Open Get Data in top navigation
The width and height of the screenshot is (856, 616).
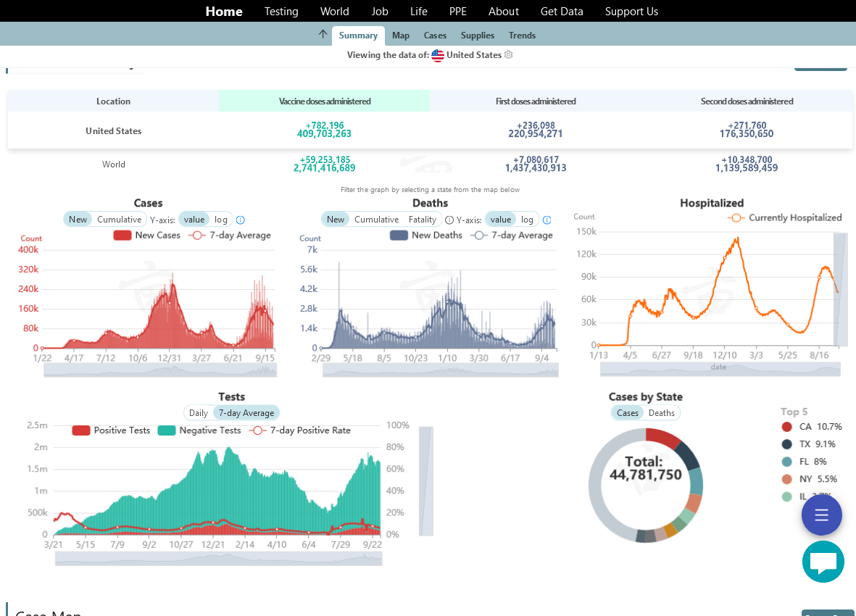pyautogui.click(x=562, y=12)
